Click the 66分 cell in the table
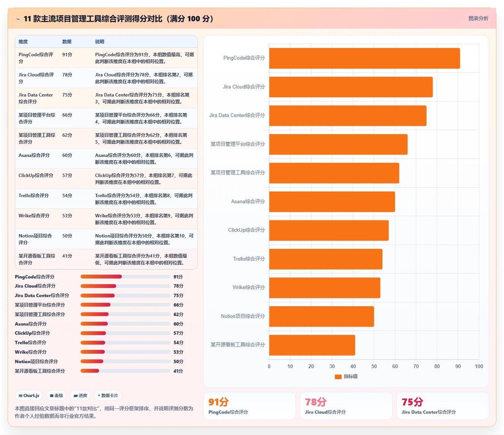The image size is (504, 435). point(67,115)
